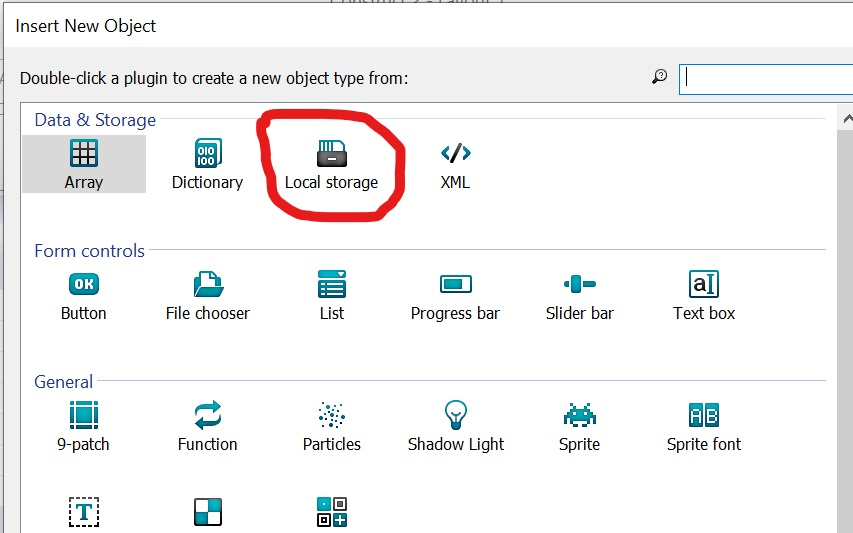Select the Shadow Light plugin
The width and height of the screenshot is (853, 533).
(455, 426)
